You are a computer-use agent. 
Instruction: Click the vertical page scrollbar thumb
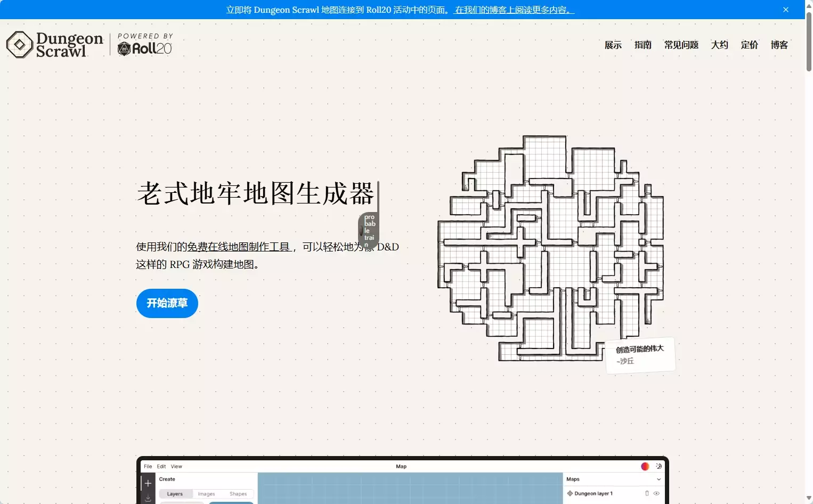(809, 41)
